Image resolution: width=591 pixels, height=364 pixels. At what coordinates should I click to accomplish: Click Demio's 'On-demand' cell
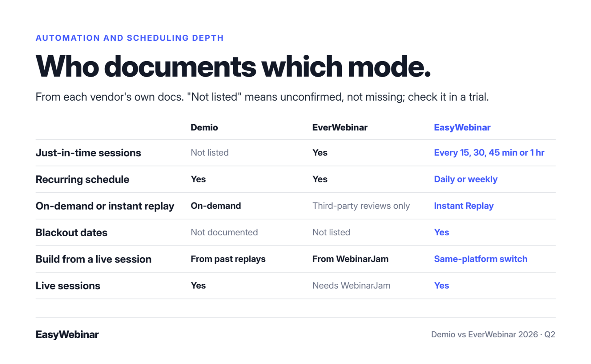click(x=216, y=206)
